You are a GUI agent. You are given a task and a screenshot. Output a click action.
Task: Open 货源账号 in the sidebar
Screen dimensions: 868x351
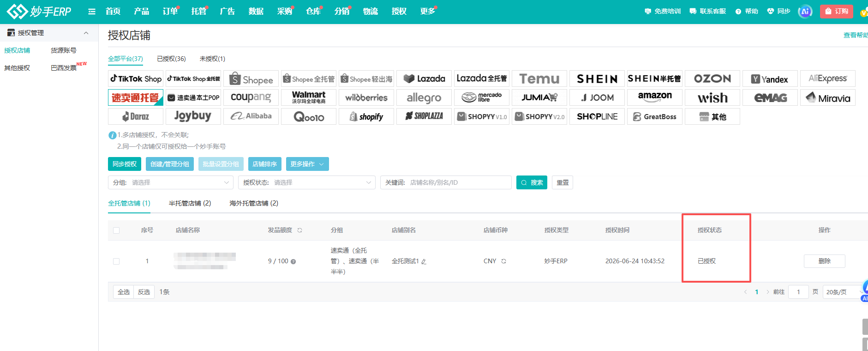pyautogui.click(x=64, y=50)
